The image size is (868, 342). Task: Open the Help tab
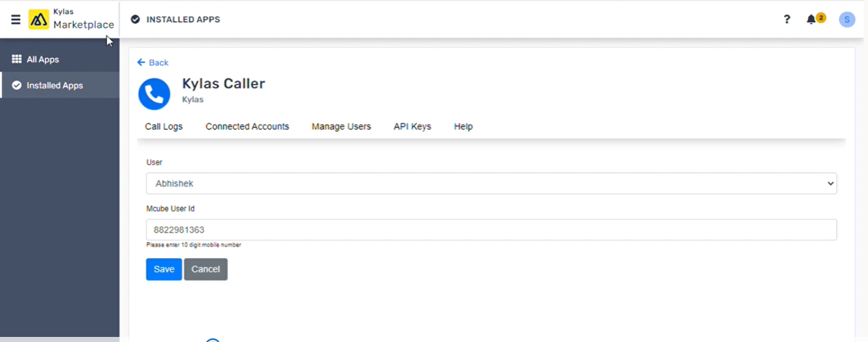(463, 126)
